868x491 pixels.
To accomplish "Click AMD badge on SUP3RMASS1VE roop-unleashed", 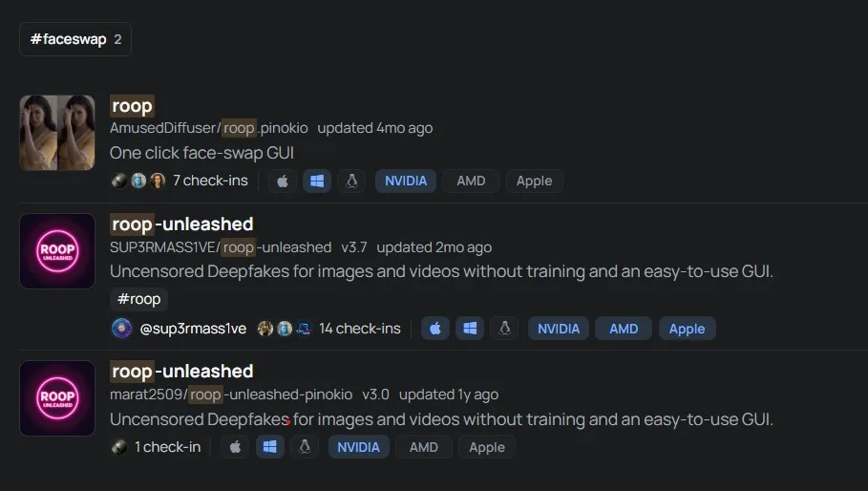I will click(x=624, y=329).
